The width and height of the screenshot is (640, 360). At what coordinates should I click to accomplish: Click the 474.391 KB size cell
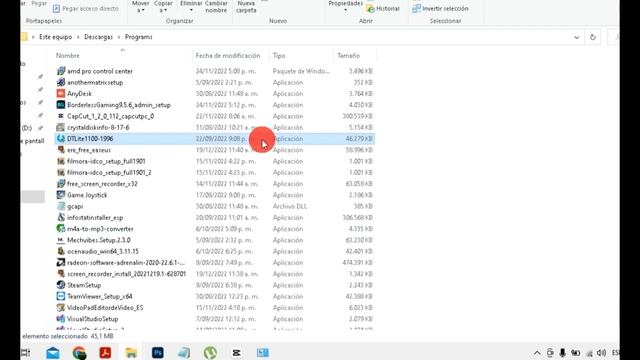point(358,262)
